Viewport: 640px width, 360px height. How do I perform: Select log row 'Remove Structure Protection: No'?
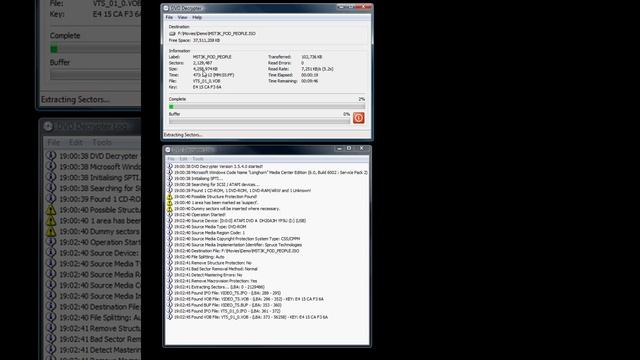pyautogui.click(x=213, y=263)
